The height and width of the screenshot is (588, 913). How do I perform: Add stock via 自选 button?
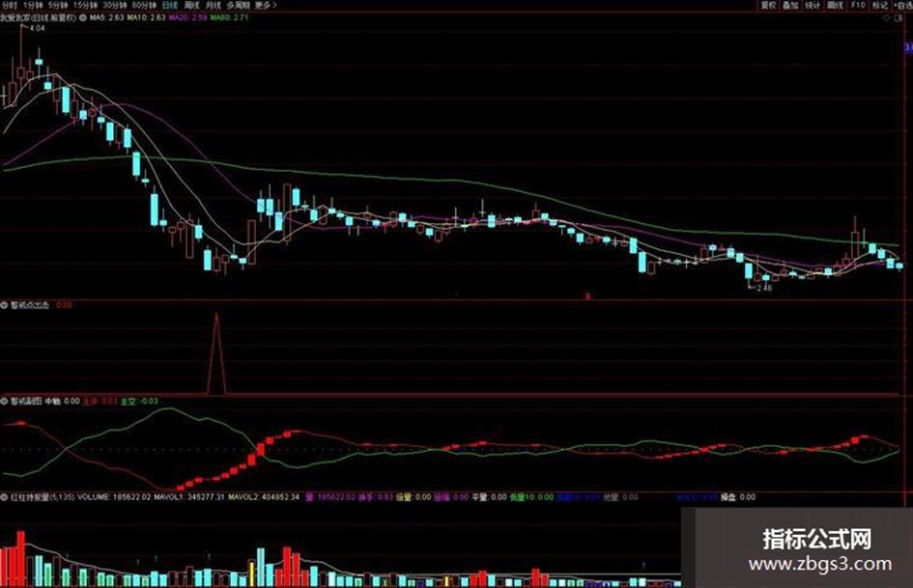[903, 5]
